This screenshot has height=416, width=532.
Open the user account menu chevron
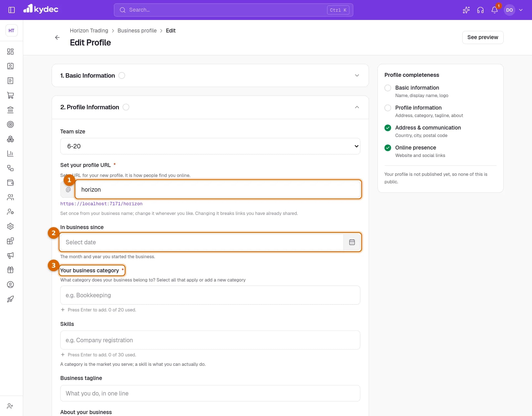click(x=521, y=10)
